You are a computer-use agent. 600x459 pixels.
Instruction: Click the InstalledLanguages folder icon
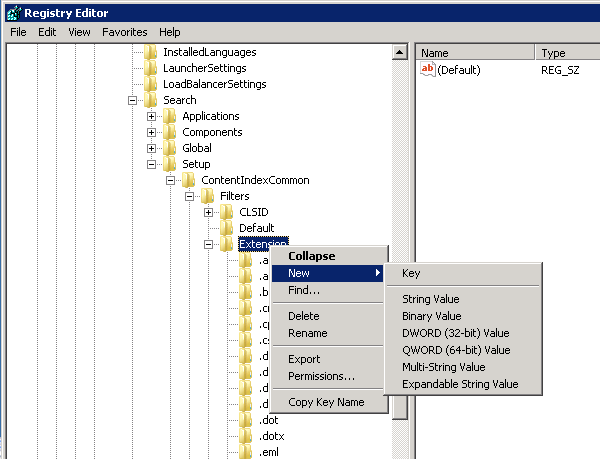tap(150, 52)
